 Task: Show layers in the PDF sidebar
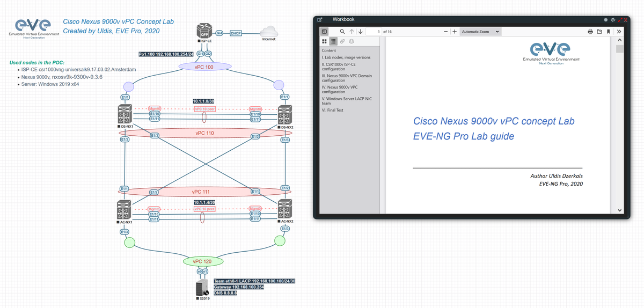coord(351,41)
